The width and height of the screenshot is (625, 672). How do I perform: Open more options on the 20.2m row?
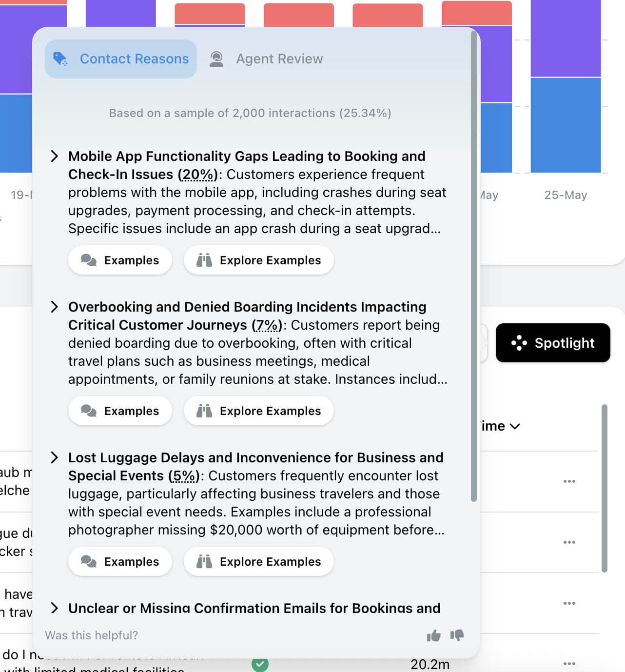(569, 664)
